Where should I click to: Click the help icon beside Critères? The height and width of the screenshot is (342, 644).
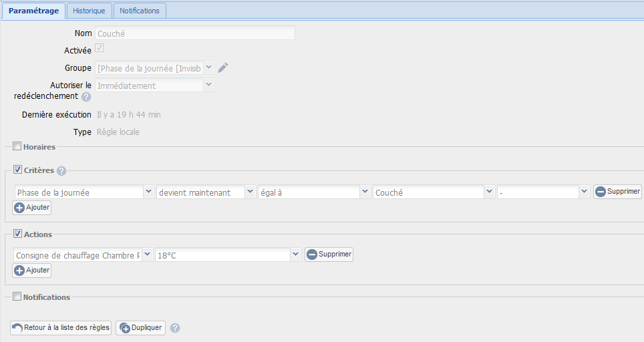coord(61,171)
